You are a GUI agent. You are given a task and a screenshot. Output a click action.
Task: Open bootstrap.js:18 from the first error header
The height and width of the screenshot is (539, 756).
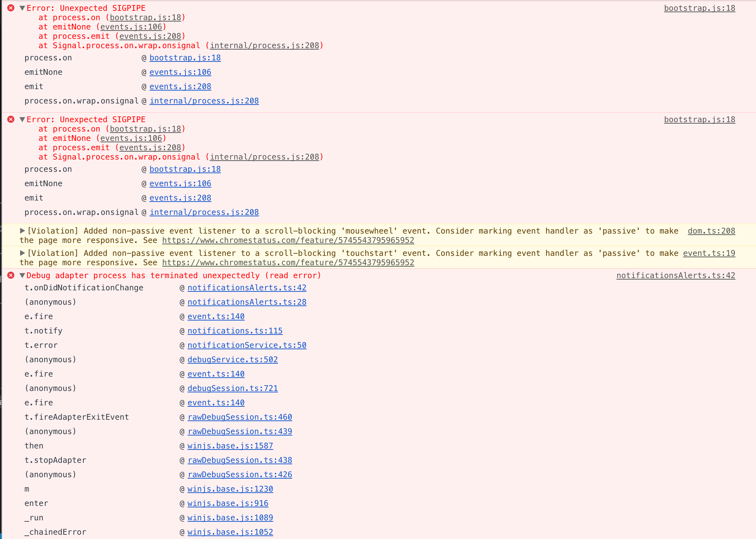[x=699, y=8]
